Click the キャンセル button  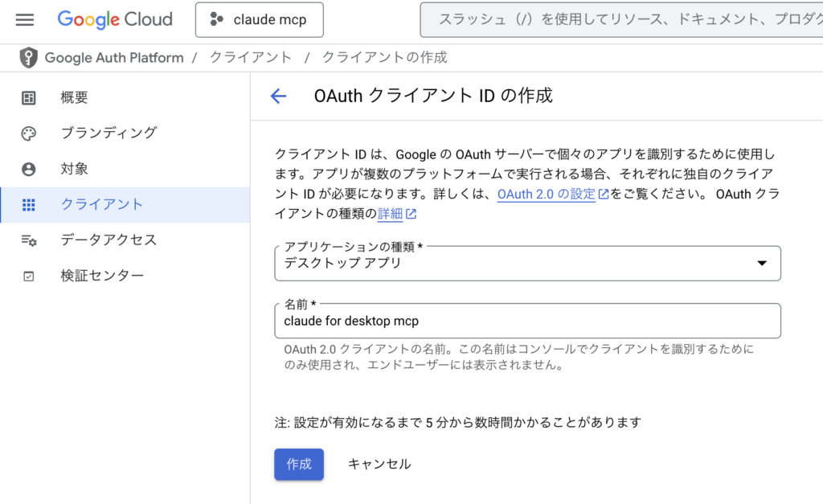[x=379, y=464]
